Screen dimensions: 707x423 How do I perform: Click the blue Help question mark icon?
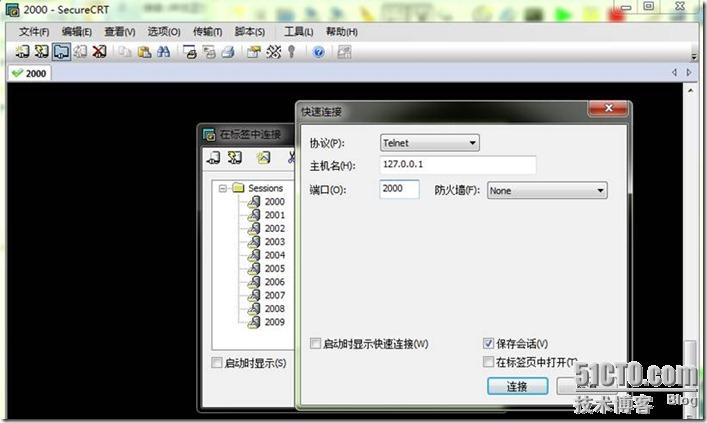tap(318, 52)
